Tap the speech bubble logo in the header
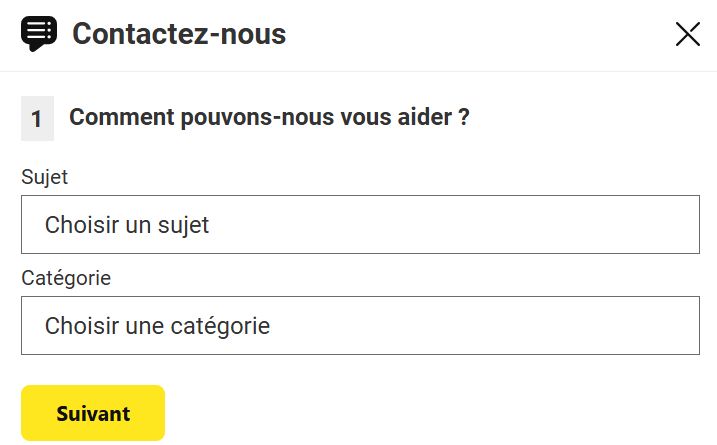Image resolution: width=717 pixels, height=445 pixels. [39, 34]
